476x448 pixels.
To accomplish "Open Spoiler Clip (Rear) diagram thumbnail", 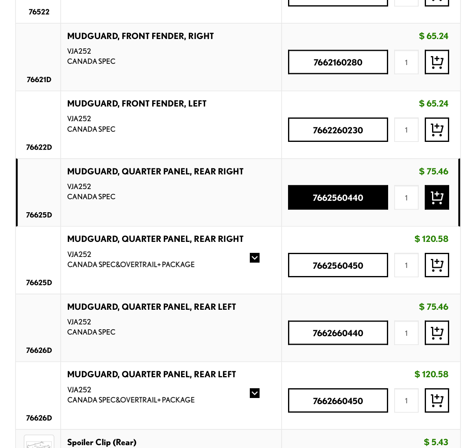I will pyautogui.click(x=39, y=441).
